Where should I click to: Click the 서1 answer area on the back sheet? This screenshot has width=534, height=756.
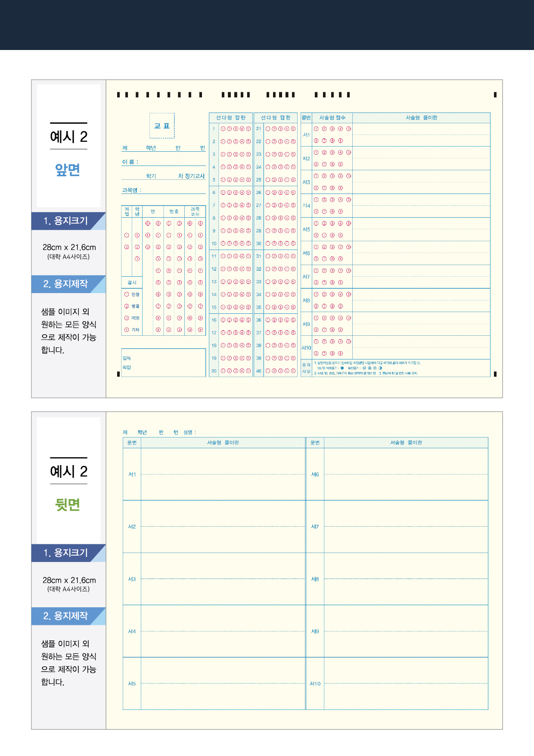click(x=223, y=474)
